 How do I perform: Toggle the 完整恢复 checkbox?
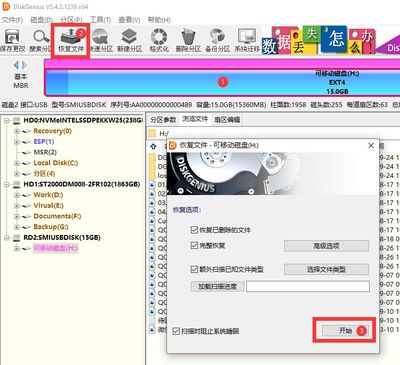(194, 245)
